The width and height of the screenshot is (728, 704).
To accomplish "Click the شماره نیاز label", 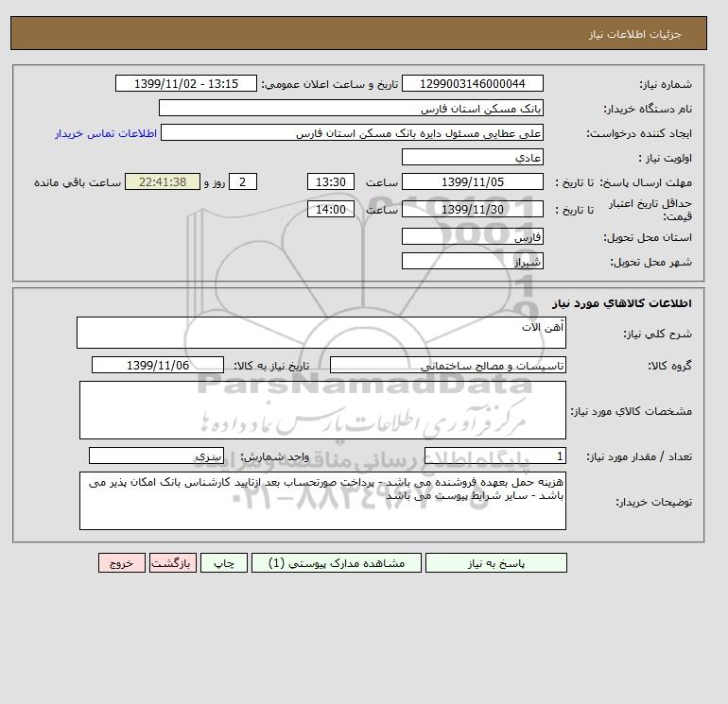I will pos(666,84).
